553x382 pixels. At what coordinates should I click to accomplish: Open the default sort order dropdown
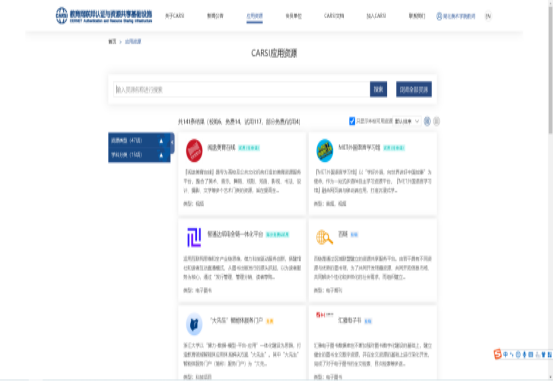(407, 121)
